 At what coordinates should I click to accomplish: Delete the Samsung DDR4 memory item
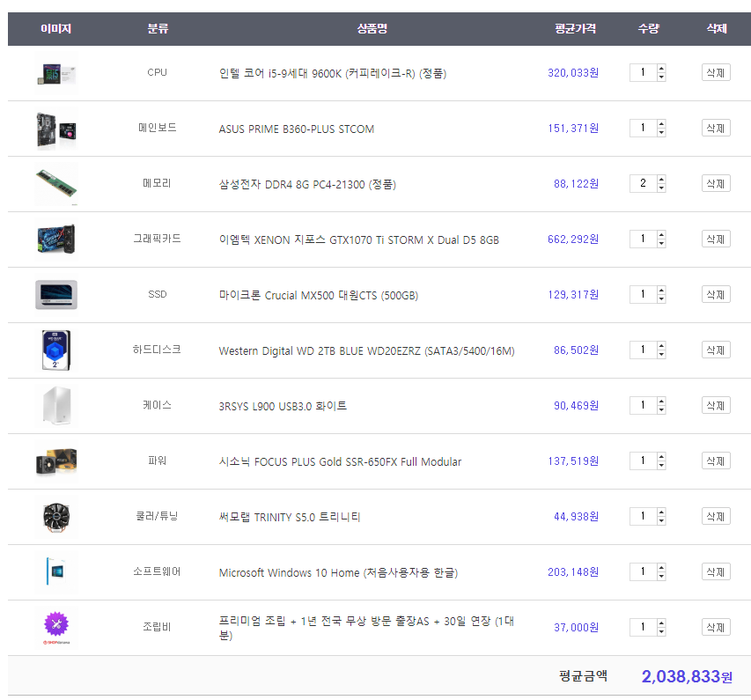[x=716, y=183]
